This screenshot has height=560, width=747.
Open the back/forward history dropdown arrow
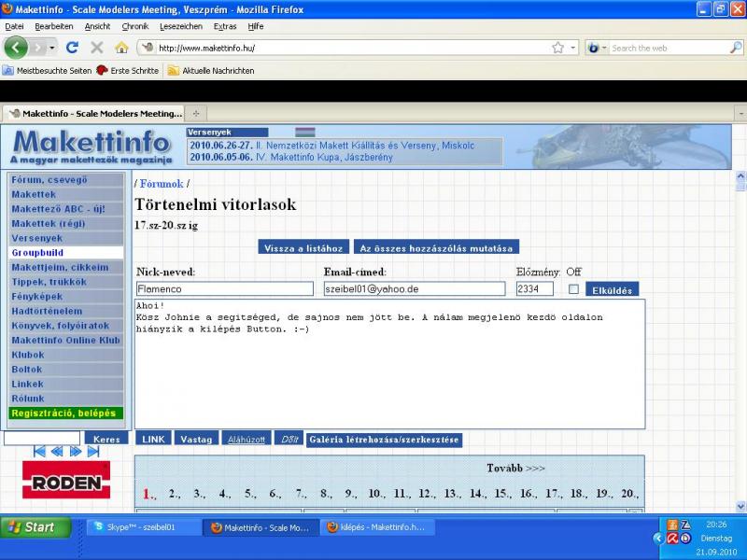(52, 47)
